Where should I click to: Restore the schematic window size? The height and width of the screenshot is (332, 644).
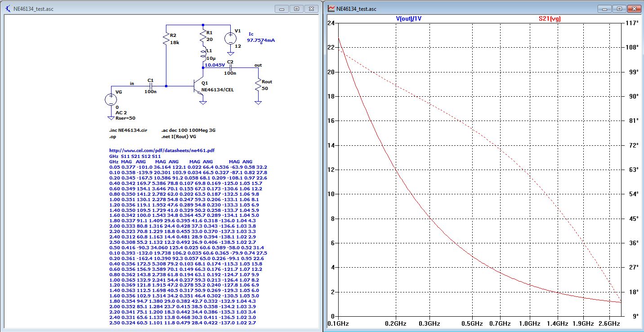click(297, 9)
